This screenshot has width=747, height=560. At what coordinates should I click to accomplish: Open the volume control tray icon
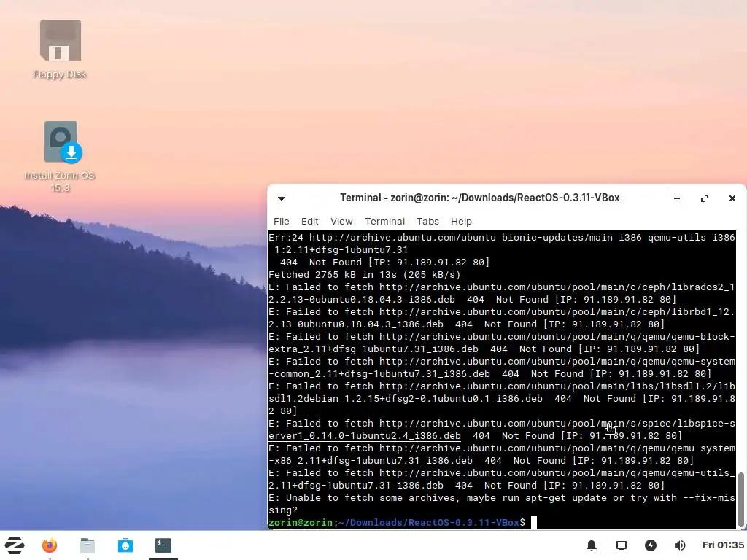(x=680, y=545)
